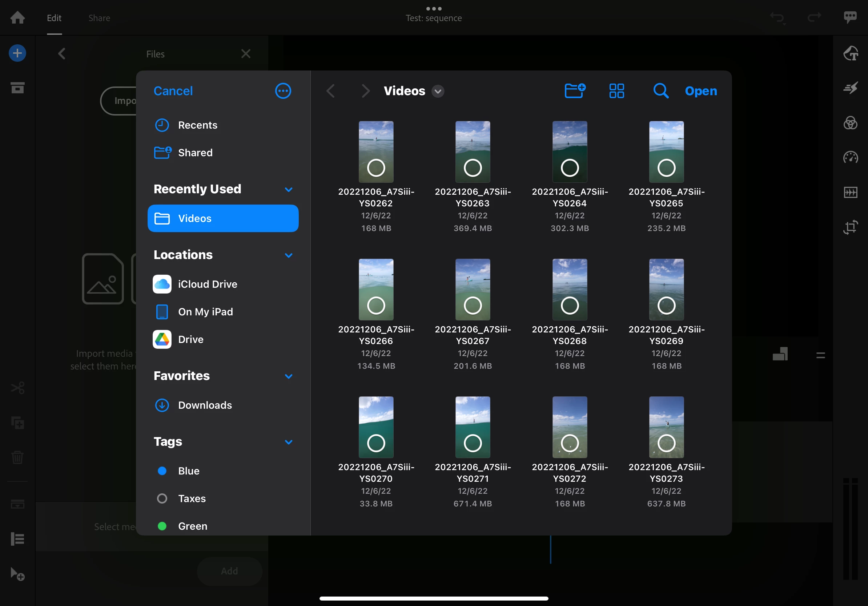Click the blue plus add media button
Viewport: 868px width, 606px height.
coord(17,53)
